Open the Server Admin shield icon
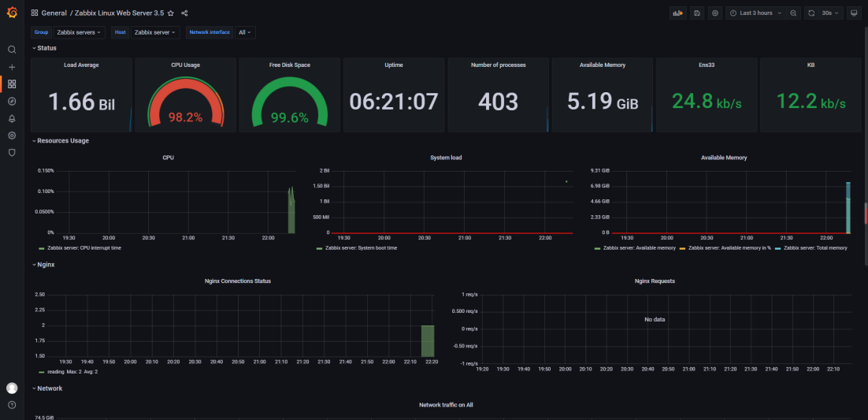This screenshot has height=420, width=868. (x=12, y=153)
